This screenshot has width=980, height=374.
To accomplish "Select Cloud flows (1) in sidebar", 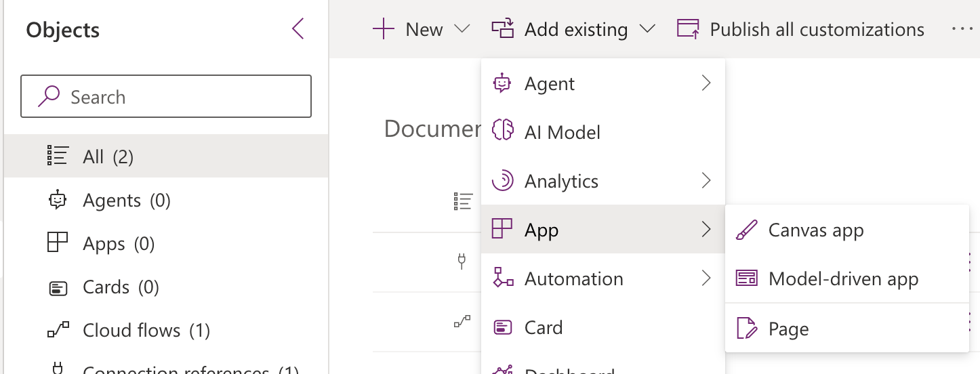I will (x=146, y=331).
